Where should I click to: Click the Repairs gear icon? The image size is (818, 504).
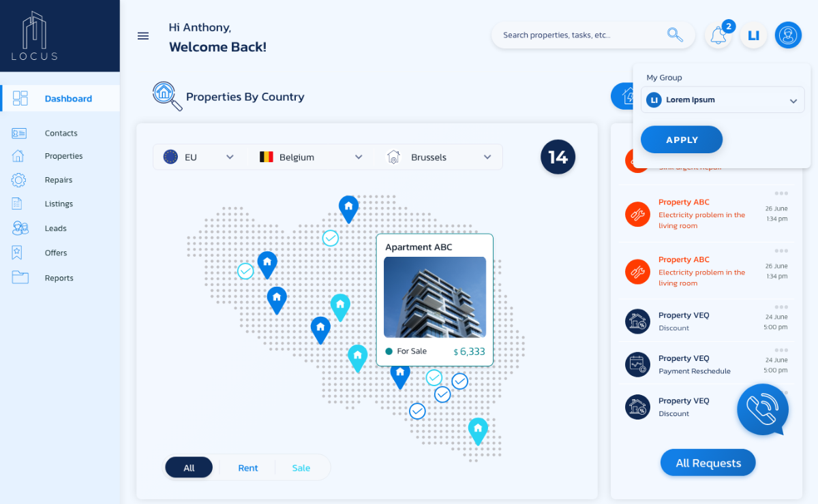coord(18,180)
